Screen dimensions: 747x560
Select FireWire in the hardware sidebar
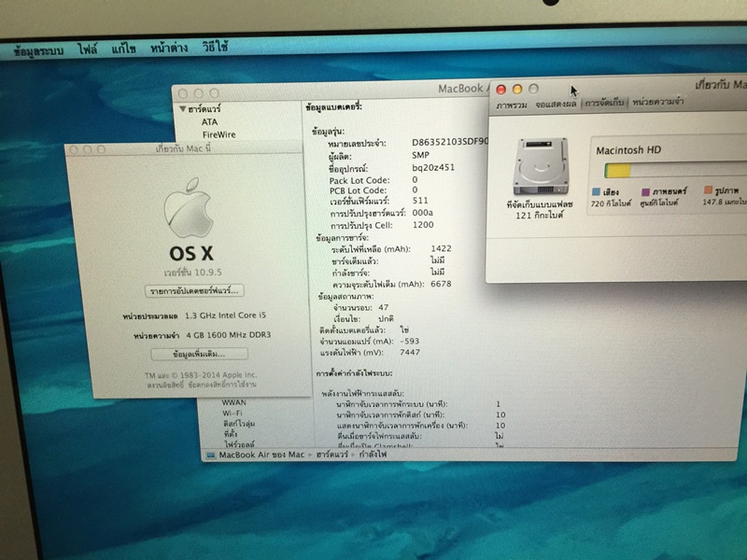click(x=219, y=134)
